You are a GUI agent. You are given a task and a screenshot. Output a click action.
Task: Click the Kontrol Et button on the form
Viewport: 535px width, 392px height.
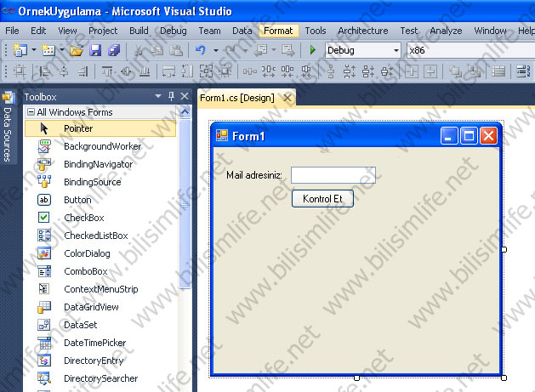click(322, 199)
